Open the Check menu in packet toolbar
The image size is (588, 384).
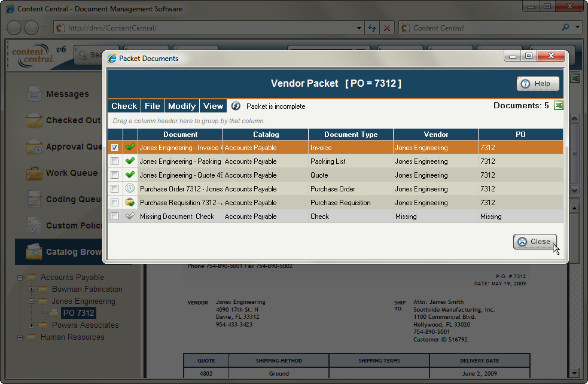point(124,106)
